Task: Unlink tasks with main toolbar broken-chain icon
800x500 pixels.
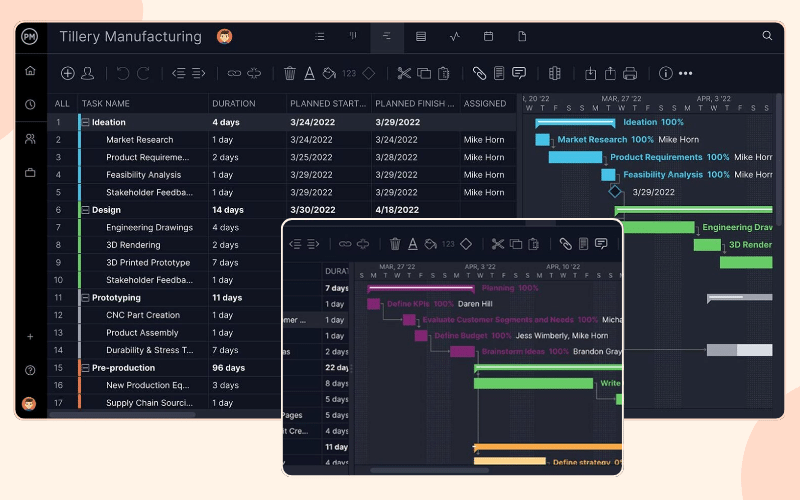Action: (254, 73)
